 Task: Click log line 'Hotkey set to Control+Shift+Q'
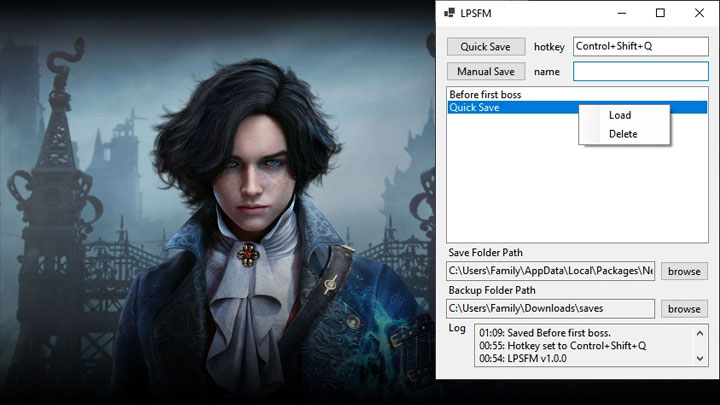[562, 346]
